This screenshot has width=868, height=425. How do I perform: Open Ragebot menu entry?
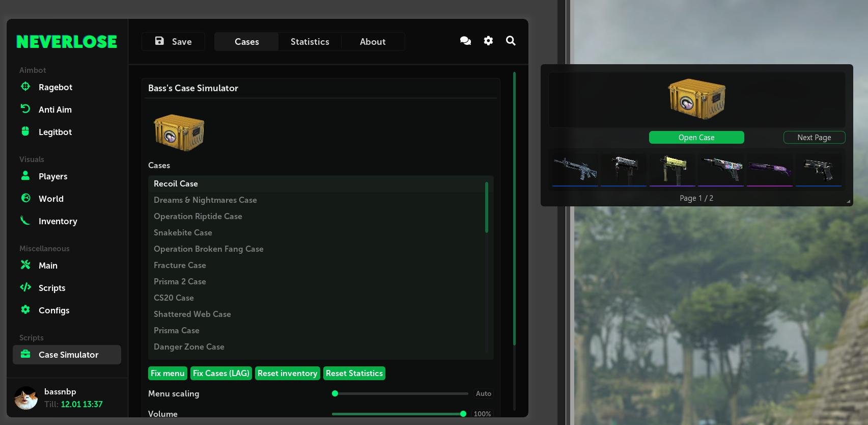tap(67, 87)
